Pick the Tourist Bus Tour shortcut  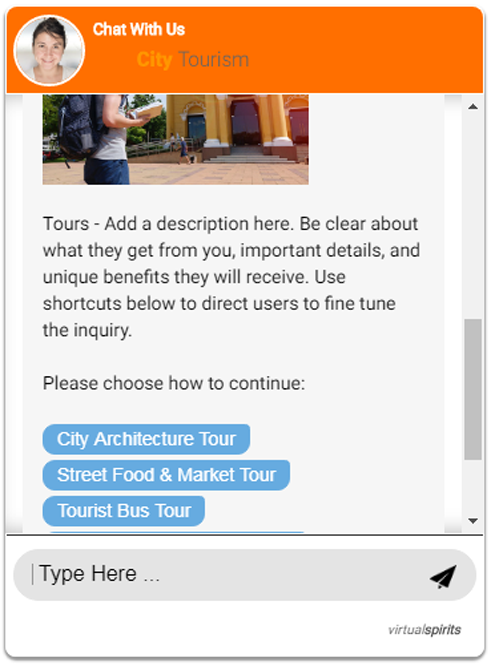(124, 511)
